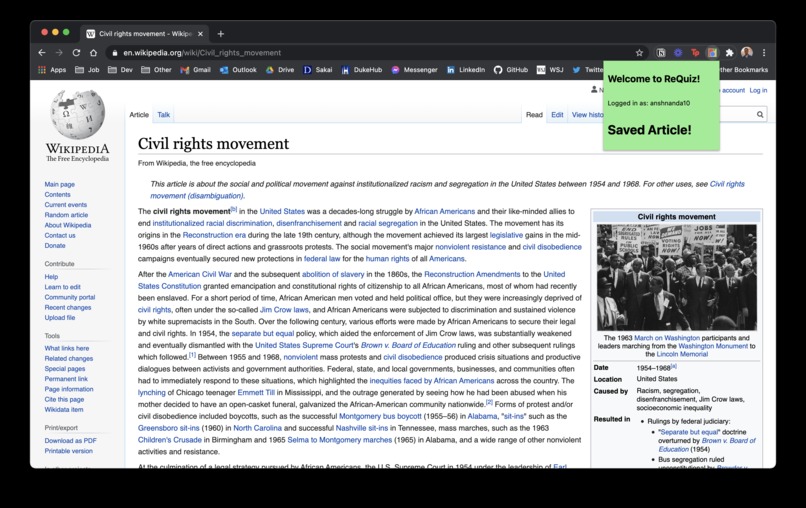Open Gmail bookmark
Screen dimensions: 806x508
pos(195,70)
